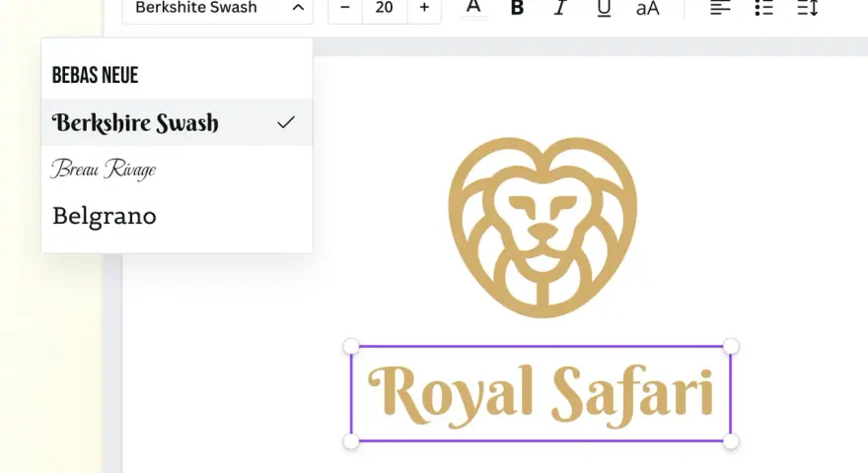Apply bulleted list formatting

(x=763, y=8)
